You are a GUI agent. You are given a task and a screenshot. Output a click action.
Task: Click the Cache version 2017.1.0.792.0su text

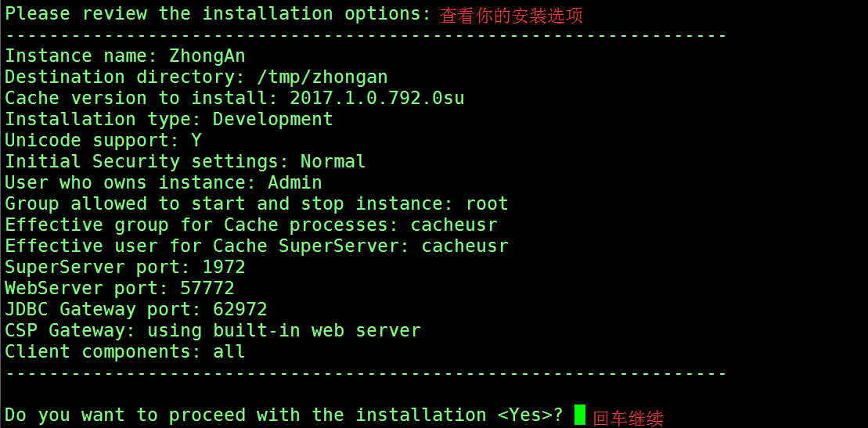coord(376,98)
